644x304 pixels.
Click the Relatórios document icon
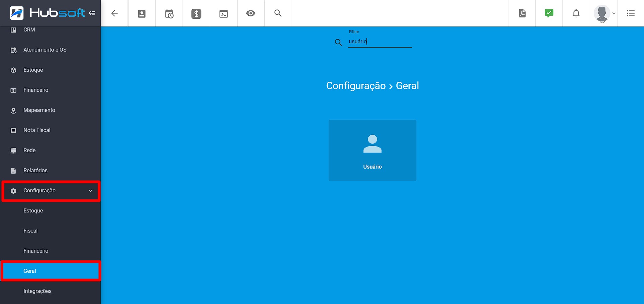(13, 171)
